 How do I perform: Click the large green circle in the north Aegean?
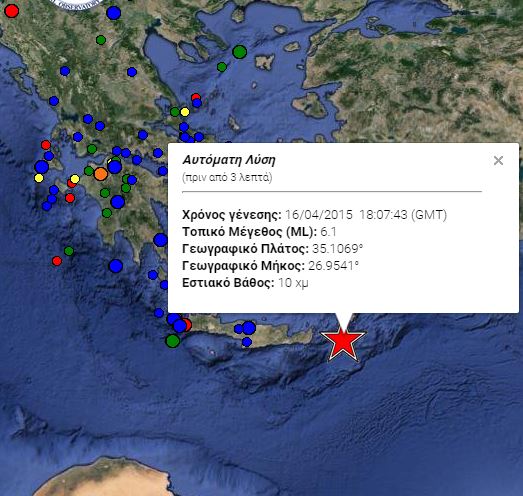239,52
